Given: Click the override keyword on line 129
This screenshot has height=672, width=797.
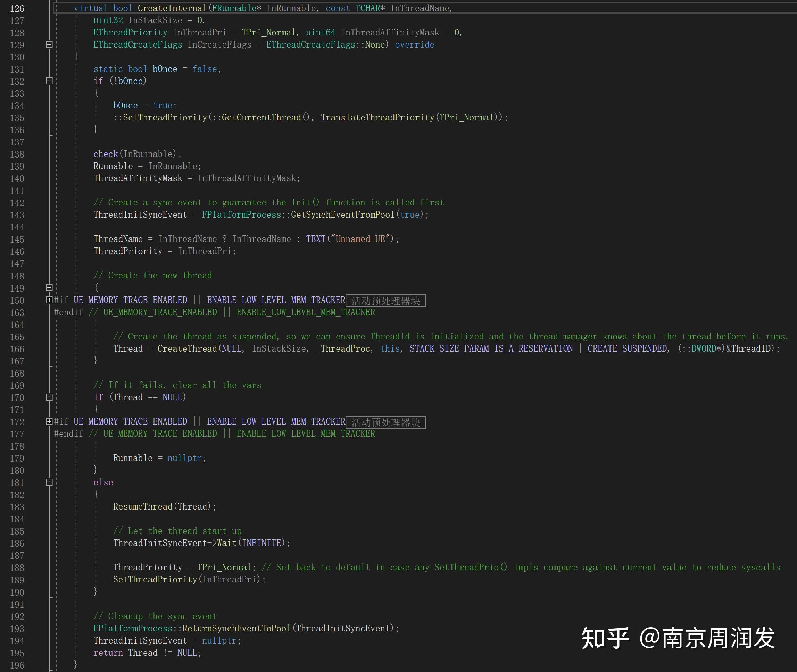Looking at the screenshot, I should pyautogui.click(x=415, y=44).
